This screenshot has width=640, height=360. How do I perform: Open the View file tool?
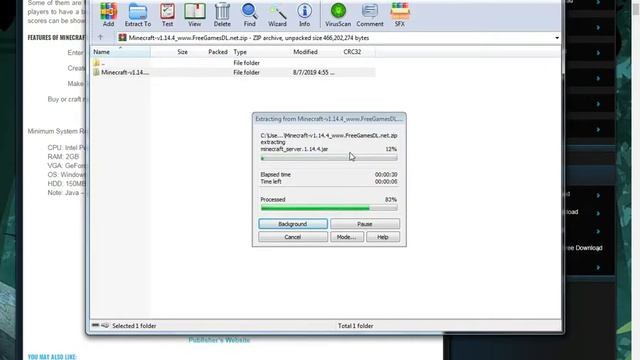(195, 15)
